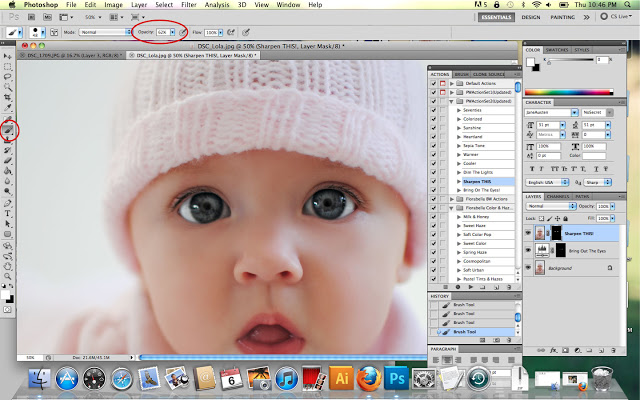Click the play action button in Actions panel

click(x=470, y=287)
